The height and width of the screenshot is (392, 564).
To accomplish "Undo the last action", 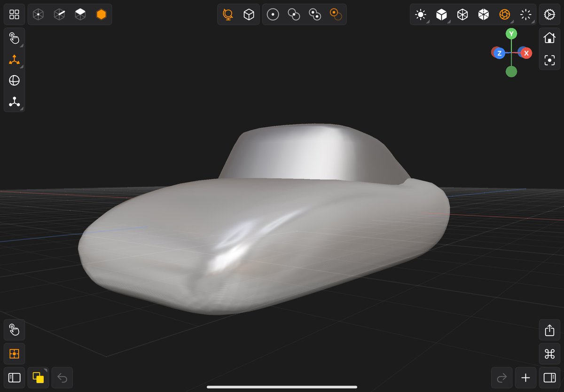I will [x=62, y=377].
